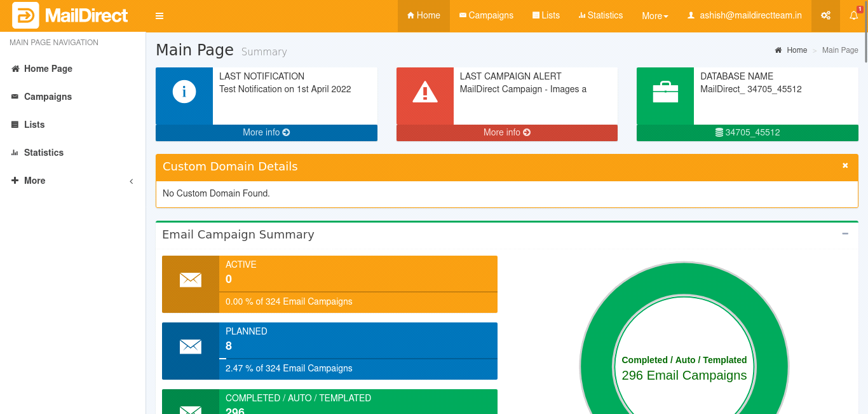This screenshot has width=868, height=414.
Task: Click the blue info notification icon
Action: pos(184,92)
